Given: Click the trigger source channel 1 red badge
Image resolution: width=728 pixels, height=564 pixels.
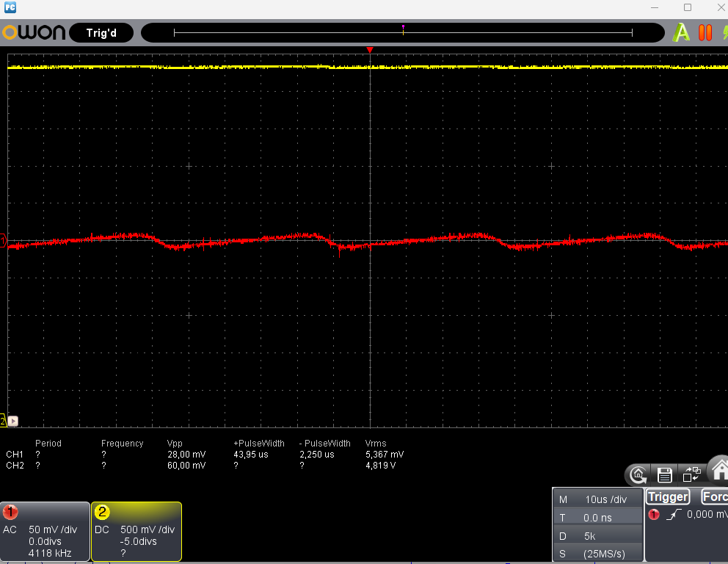Looking at the screenshot, I should pyautogui.click(x=654, y=514).
